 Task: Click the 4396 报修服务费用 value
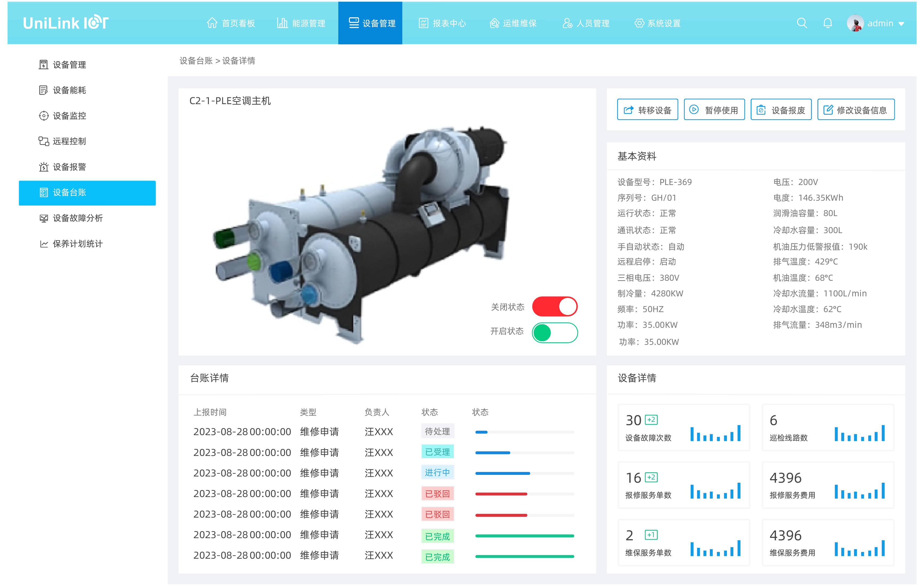786,478
